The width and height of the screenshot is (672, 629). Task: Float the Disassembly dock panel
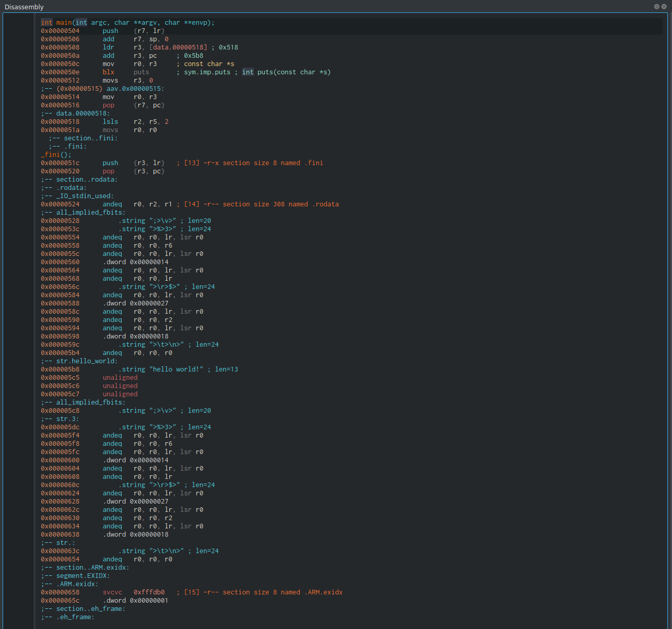point(657,7)
